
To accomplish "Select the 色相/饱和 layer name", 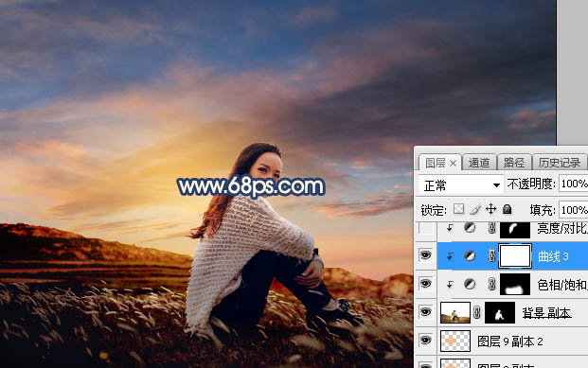I will click(x=562, y=285).
